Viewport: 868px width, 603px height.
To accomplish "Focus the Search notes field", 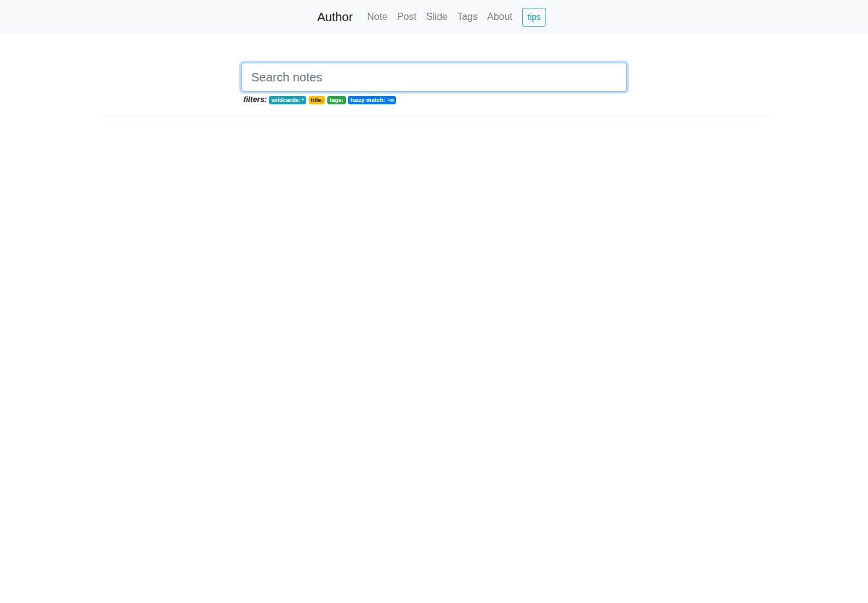I will (x=434, y=77).
